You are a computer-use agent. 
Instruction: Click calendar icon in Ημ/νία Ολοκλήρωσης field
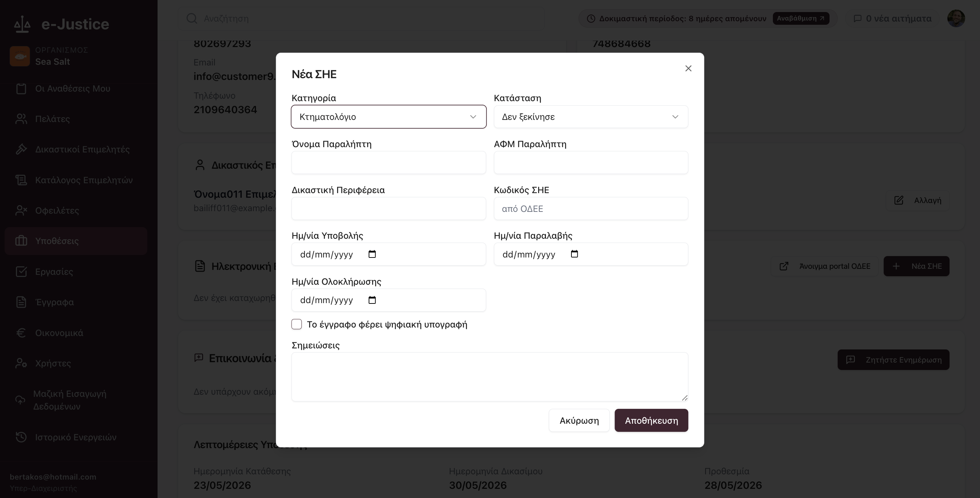pos(372,300)
